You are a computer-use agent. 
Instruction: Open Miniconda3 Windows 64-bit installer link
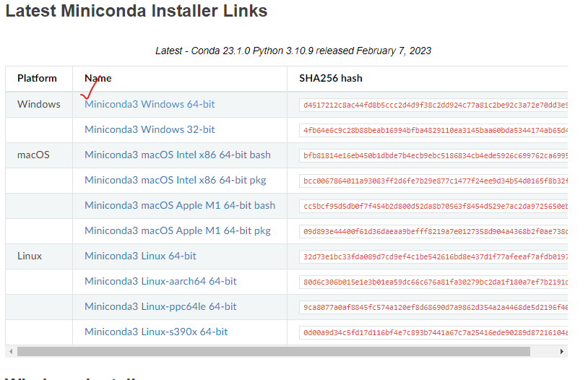click(150, 104)
